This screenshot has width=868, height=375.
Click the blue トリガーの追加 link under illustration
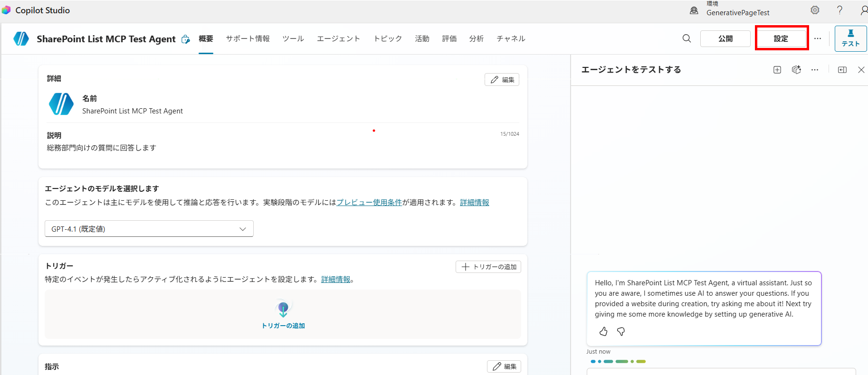(283, 326)
